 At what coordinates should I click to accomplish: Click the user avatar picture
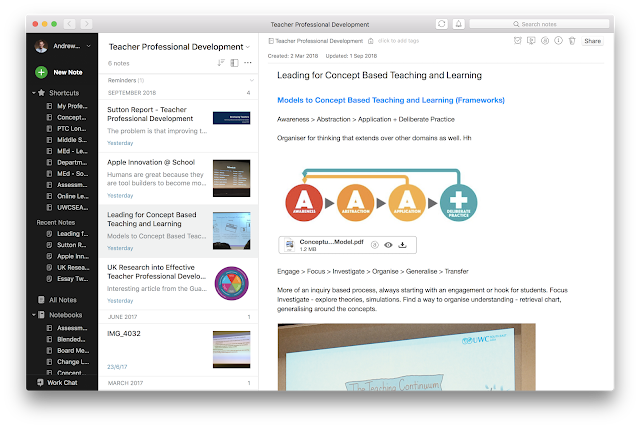coord(41,46)
